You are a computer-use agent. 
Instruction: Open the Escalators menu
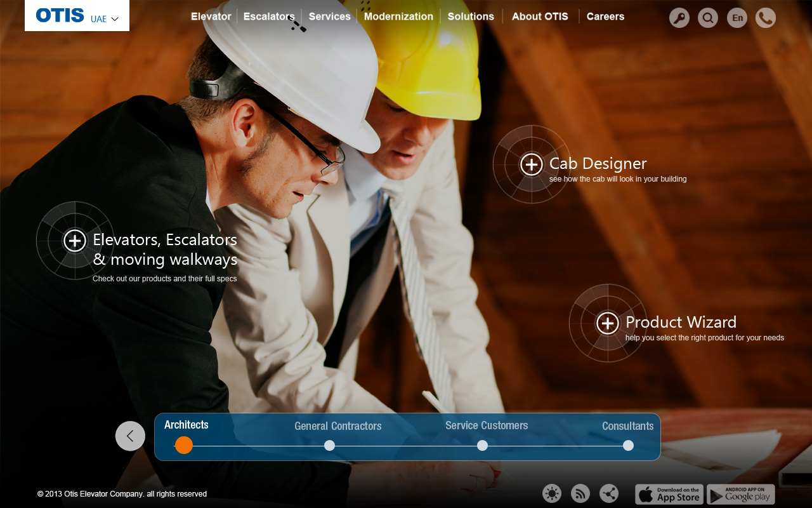[269, 17]
